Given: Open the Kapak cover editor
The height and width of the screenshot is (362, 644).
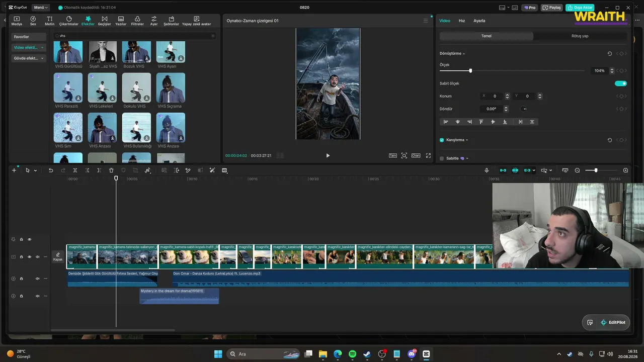Looking at the screenshot, I should [x=58, y=257].
